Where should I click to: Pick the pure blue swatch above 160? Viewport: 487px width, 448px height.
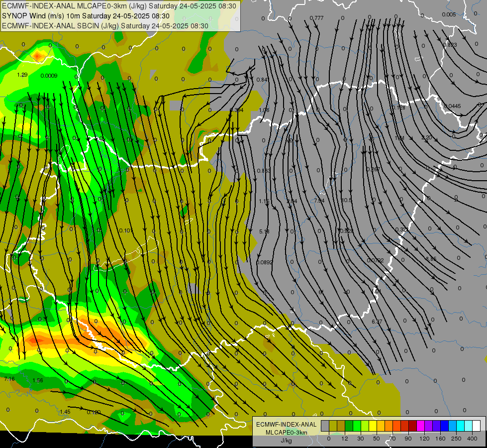[445, 426]
